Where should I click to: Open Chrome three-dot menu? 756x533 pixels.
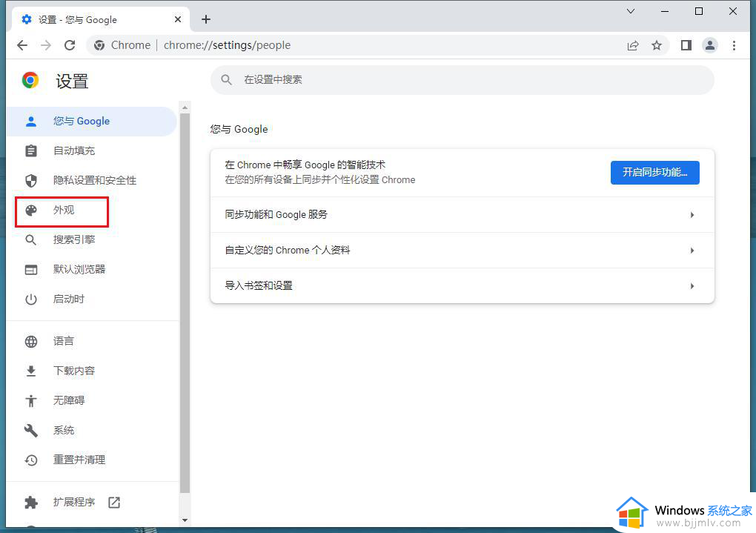[734, 45]
